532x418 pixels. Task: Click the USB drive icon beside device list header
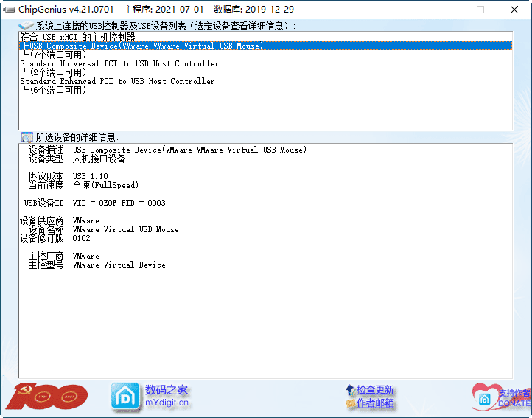pos(26,26)
